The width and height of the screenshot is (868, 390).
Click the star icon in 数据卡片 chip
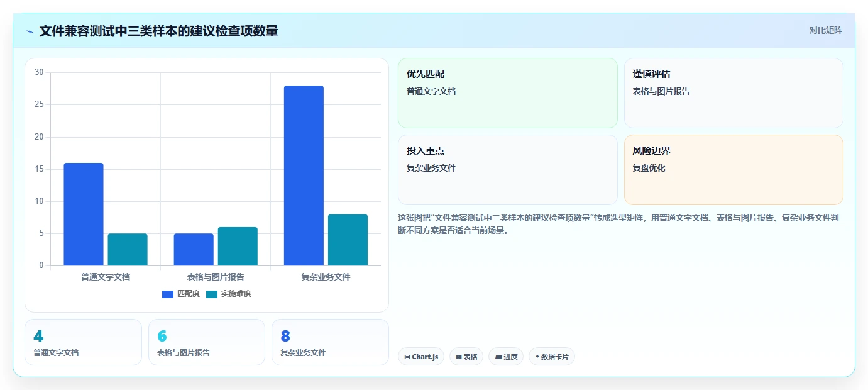pyautogui.click(x=537, y=357)
